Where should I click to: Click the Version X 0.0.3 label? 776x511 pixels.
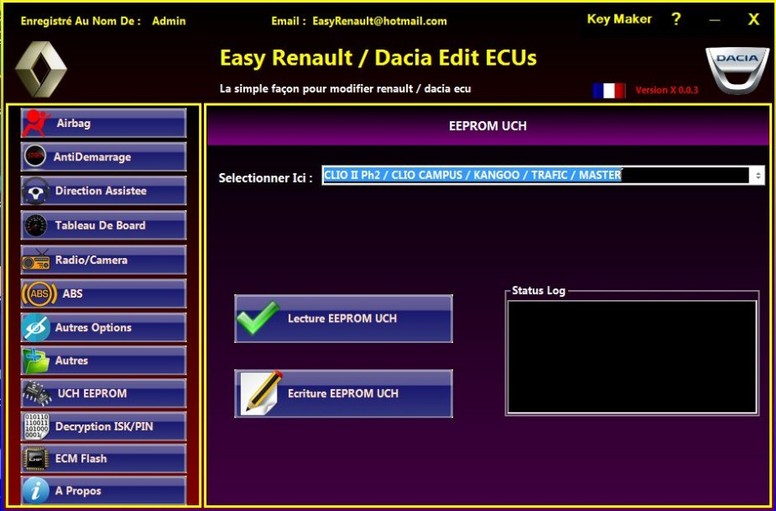coord(667,90)
